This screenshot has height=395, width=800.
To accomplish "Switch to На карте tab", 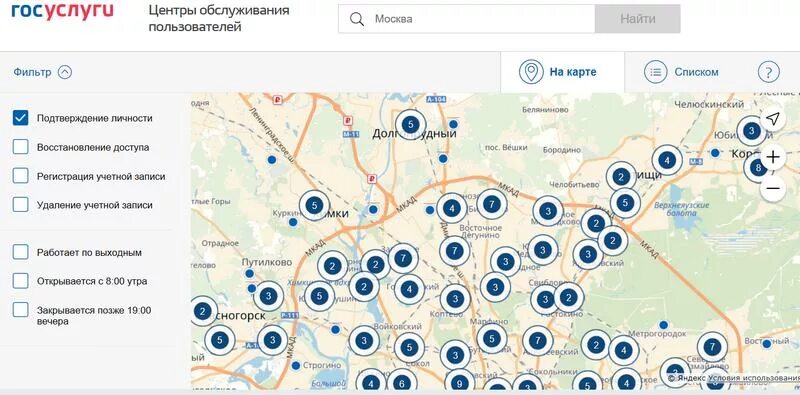I will tap(562, 72).
